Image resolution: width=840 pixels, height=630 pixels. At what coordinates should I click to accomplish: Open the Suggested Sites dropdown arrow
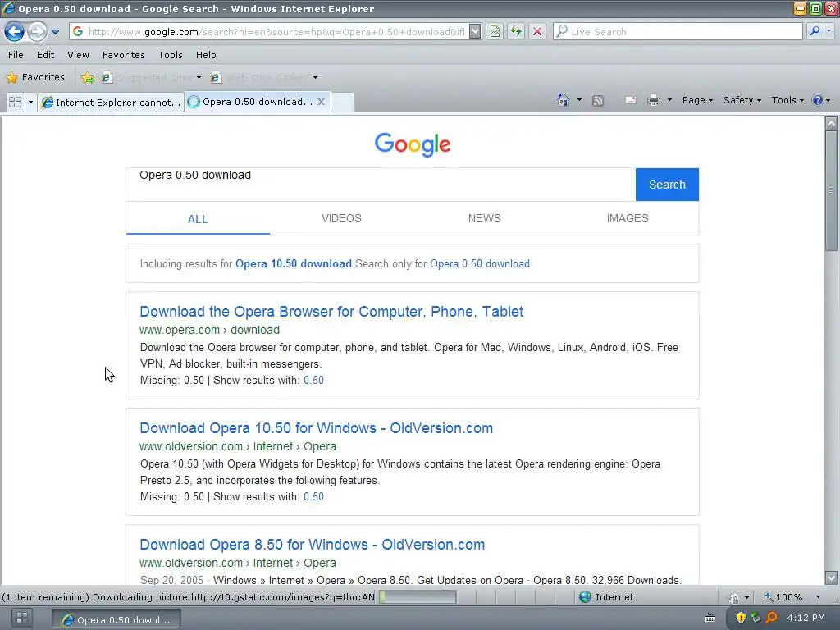click(x=199, y=78)
